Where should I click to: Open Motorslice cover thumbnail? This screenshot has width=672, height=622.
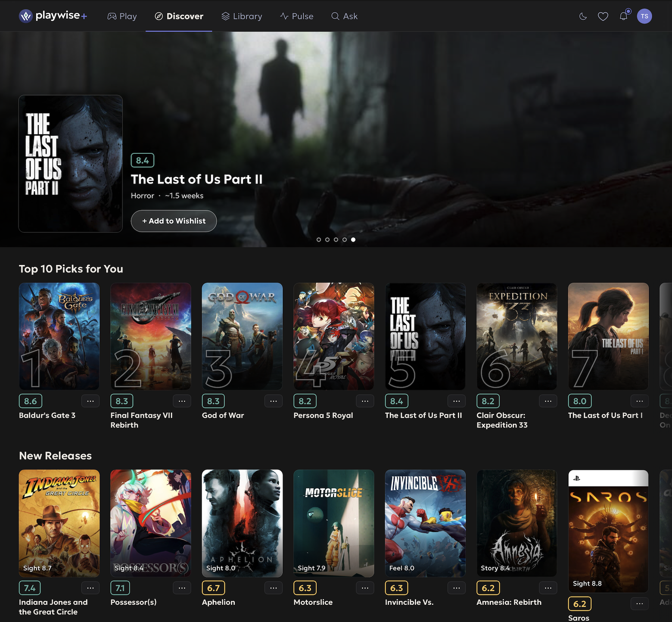(334, 523)
